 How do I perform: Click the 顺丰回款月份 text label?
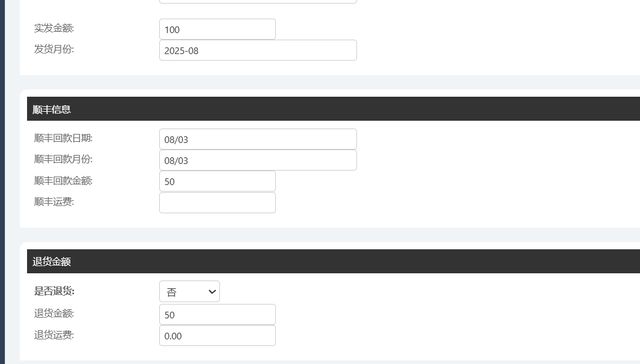click(x=63, y=159)
